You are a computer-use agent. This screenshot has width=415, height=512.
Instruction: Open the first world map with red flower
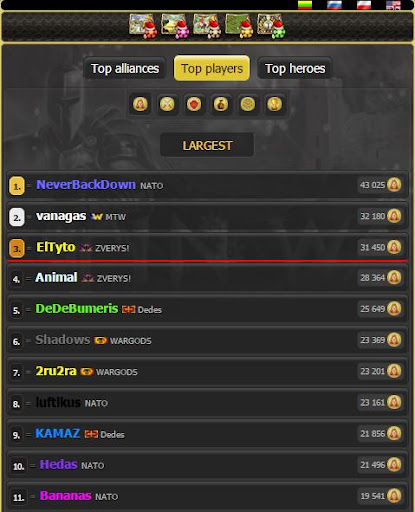click(143, 26)
